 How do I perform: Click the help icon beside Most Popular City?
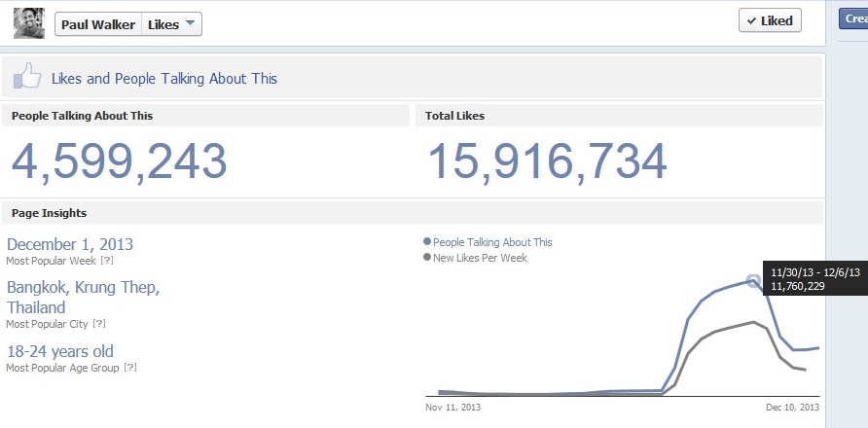click(x=98, y=324)
